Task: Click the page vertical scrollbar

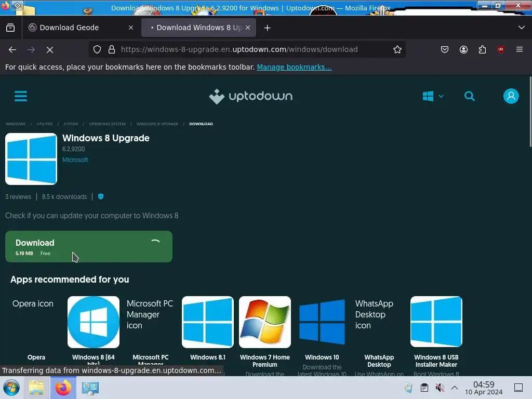Action: (x=530, y=112)
